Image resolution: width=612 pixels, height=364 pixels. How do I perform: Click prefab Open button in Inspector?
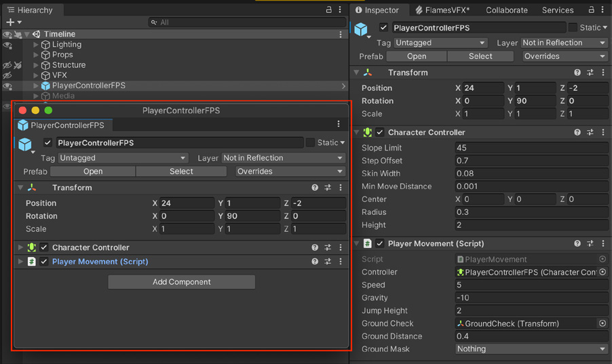click(x=417, y=56)
